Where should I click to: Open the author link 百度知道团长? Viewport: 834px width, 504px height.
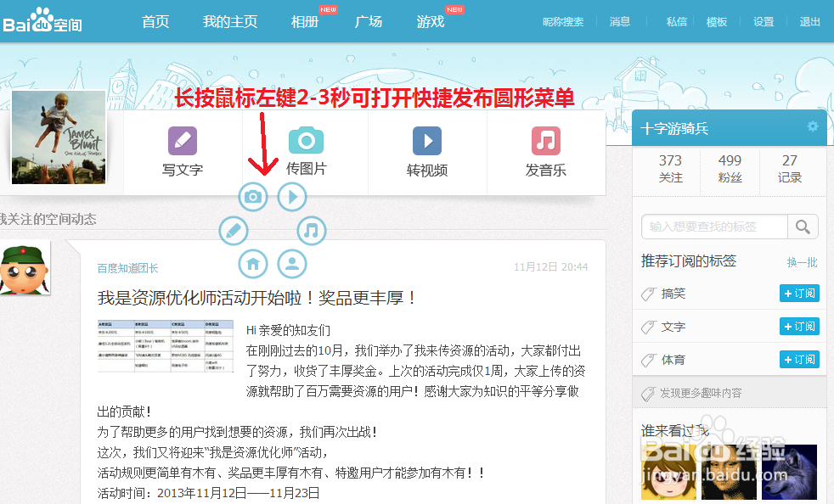pyautogui.click(x=127, y=268)
